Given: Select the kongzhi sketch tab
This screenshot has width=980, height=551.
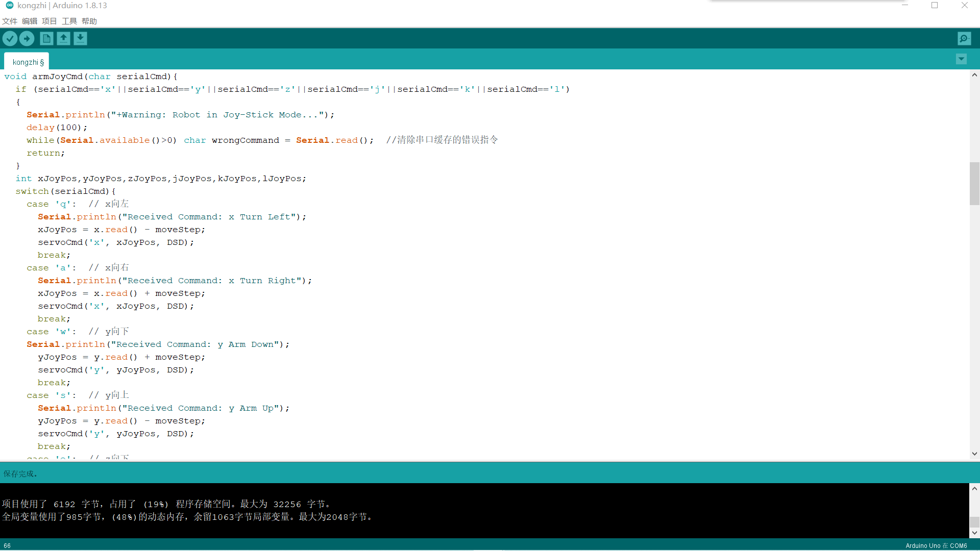Looking at the screenshot, I should click(26, 61).
